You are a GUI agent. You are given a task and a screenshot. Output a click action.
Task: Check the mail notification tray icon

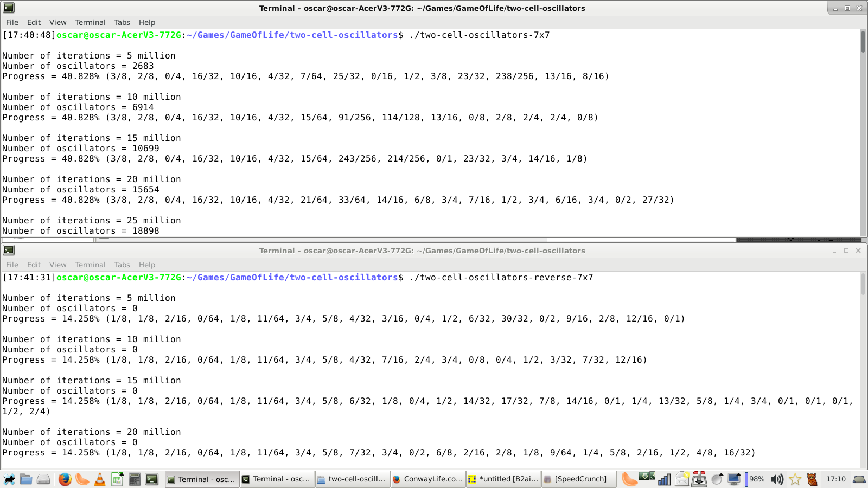tap(682, 479)
